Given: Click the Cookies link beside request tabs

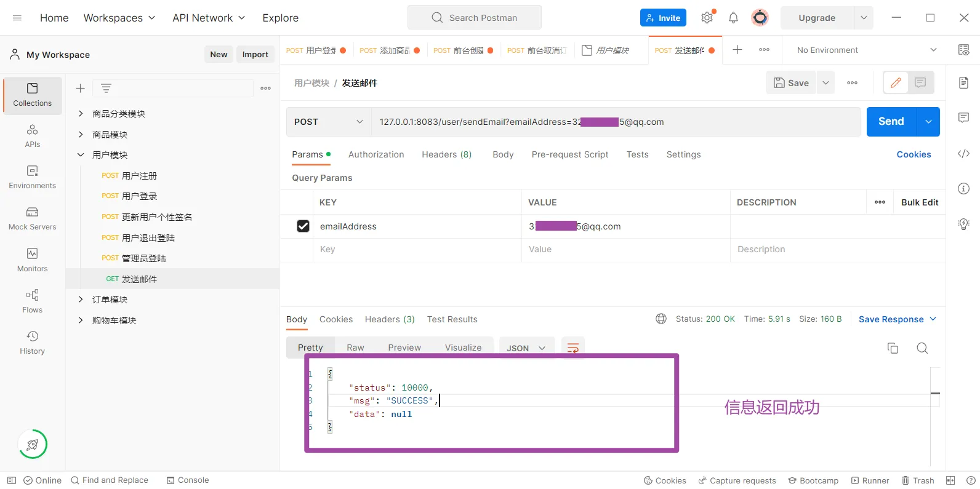Looking at the screenshot, I should click(x=914, y=154).
